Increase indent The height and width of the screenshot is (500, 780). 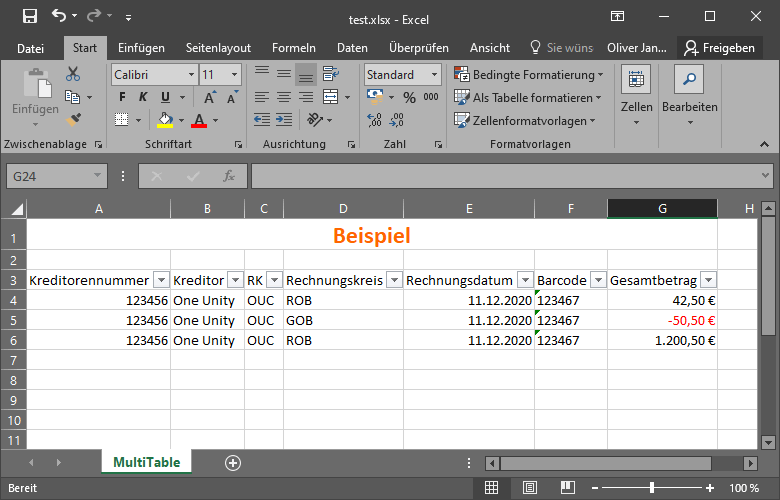284,119
